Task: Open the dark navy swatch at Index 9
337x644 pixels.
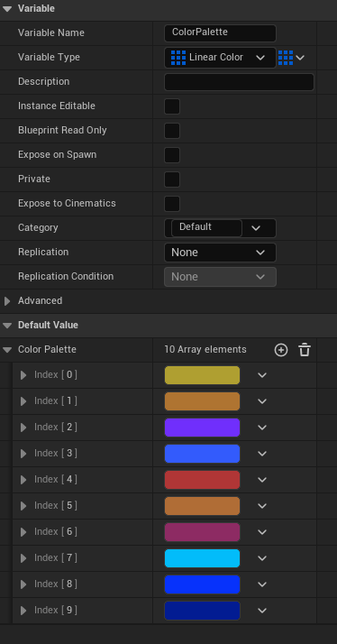Action: click(x=202, y=611)
